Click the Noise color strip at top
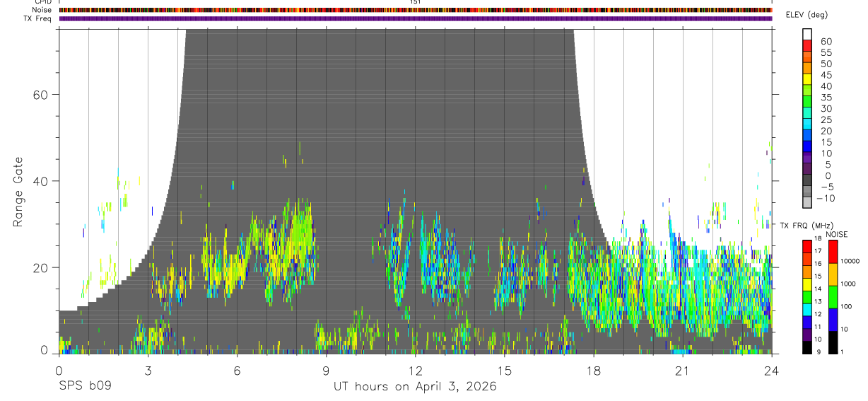The image size is (868, 401). pos(416,10)
